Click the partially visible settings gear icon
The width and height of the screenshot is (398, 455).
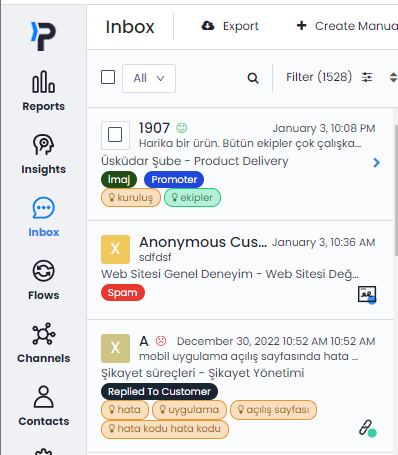[x=43, y=452]
